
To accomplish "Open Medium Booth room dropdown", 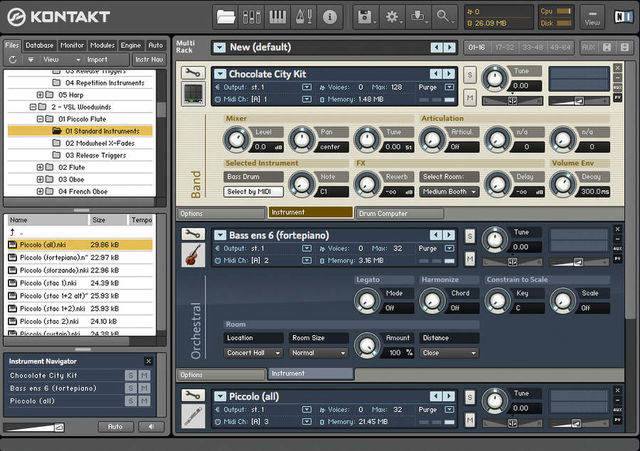I will 449,192.
